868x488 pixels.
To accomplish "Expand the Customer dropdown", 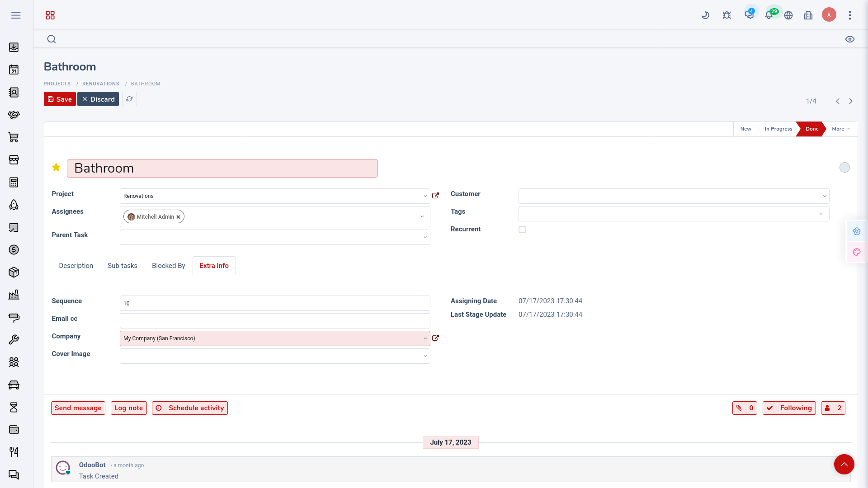I will click(824, 196).
